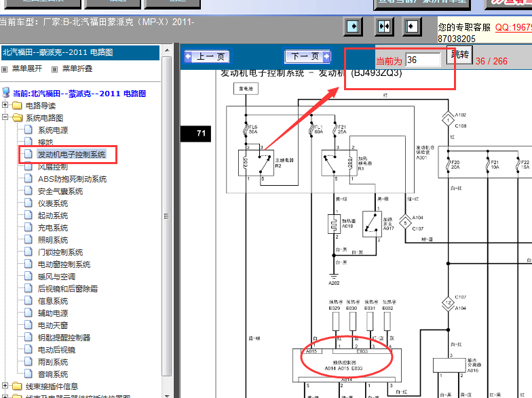
Task: Go to previous page with 上一页
Action: 207,56
